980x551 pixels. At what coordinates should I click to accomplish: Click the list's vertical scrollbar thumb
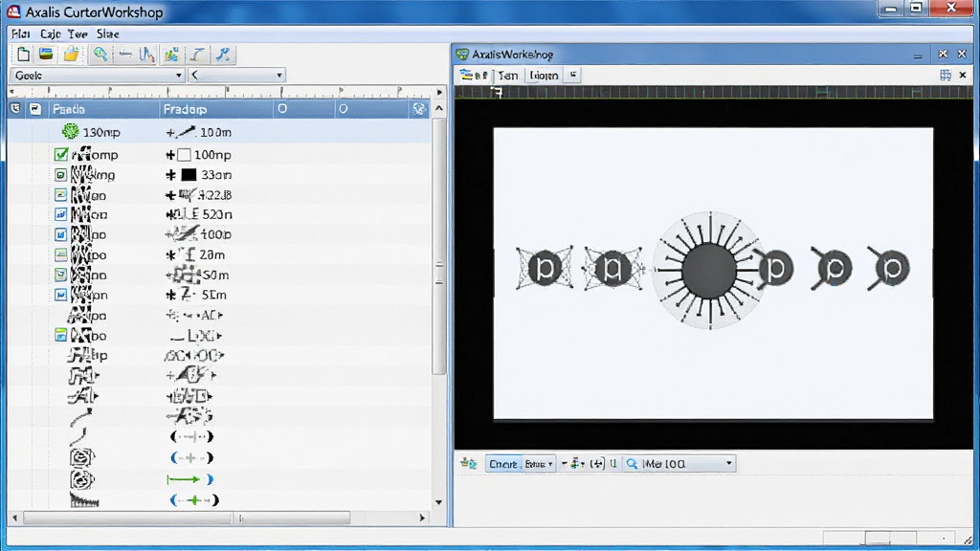point(439,247)
